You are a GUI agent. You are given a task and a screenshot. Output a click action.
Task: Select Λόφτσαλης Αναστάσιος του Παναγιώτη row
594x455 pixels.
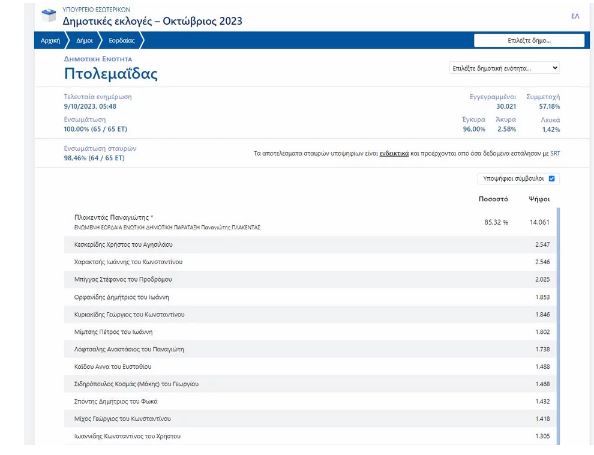[x=310, y=349]
